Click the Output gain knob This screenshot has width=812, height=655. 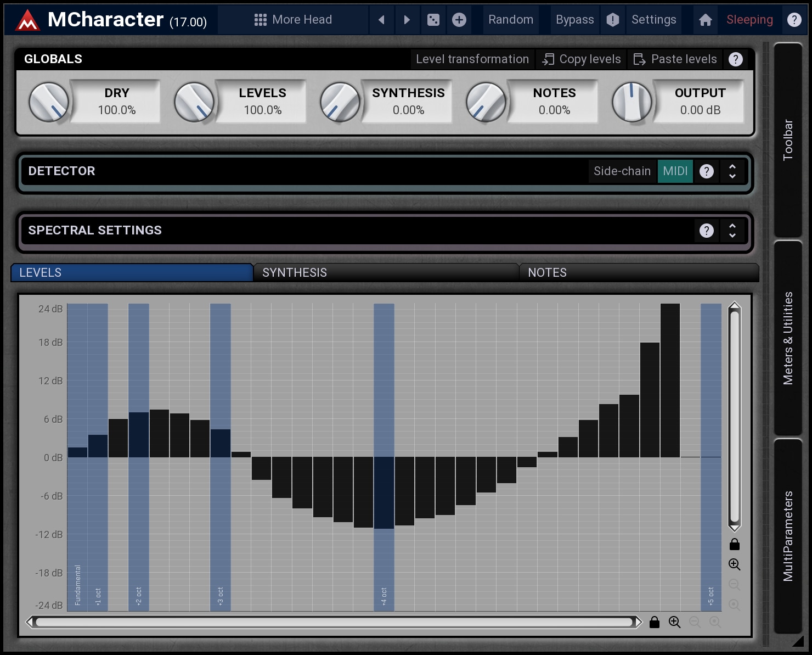(631, 102)
